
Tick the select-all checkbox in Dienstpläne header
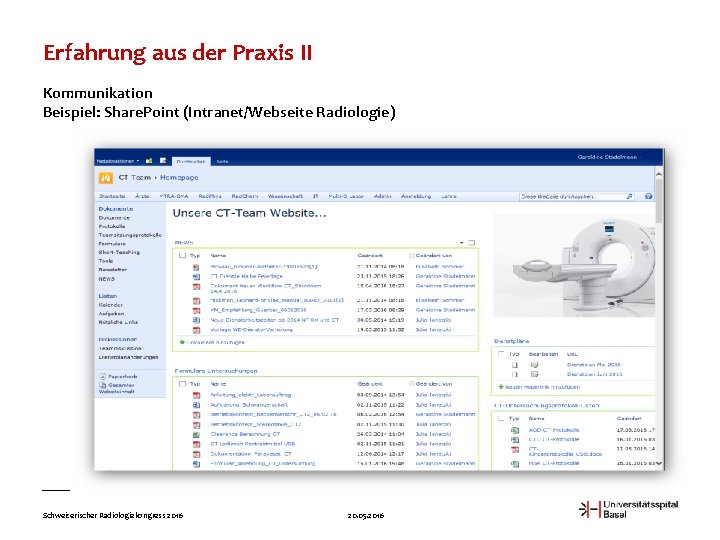(x=501, y=354)
